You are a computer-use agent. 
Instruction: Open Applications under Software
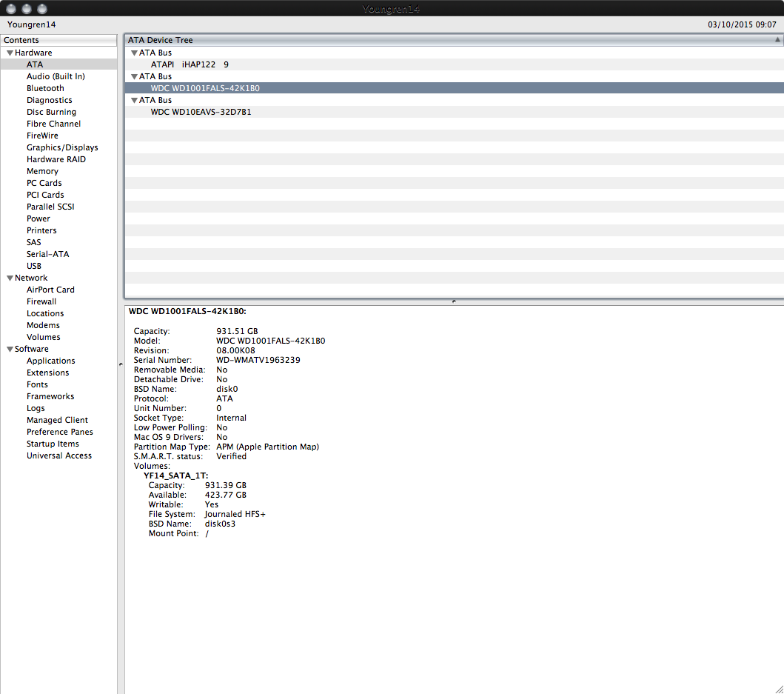click(x=50, y=361)
